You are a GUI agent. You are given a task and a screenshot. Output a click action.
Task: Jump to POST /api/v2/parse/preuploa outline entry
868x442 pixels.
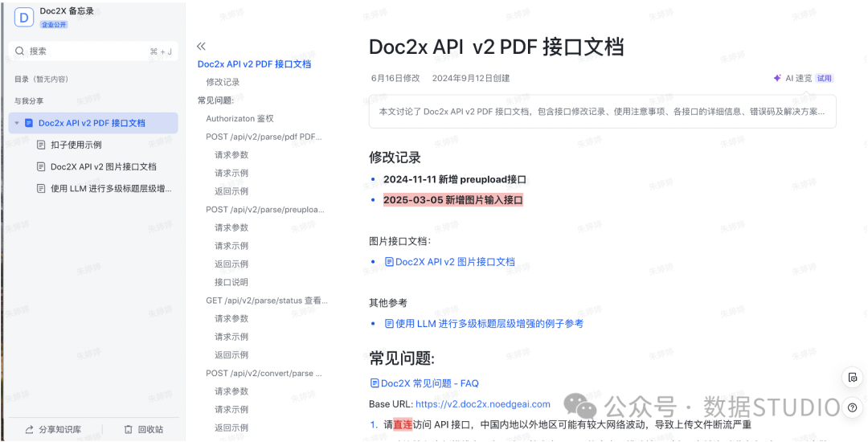(265, 210)
